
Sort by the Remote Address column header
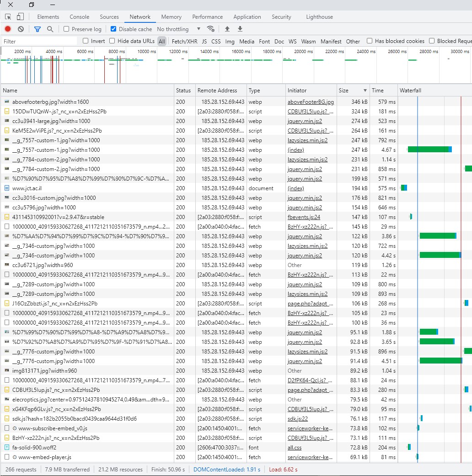tap(221, 91)
